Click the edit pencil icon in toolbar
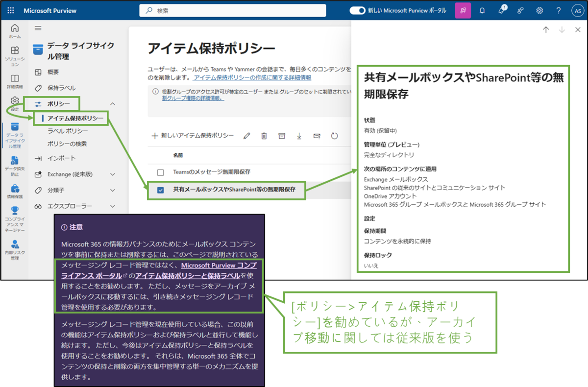Image resolution: width=588 pixels, height=387 pixels. tap(247, 136)
